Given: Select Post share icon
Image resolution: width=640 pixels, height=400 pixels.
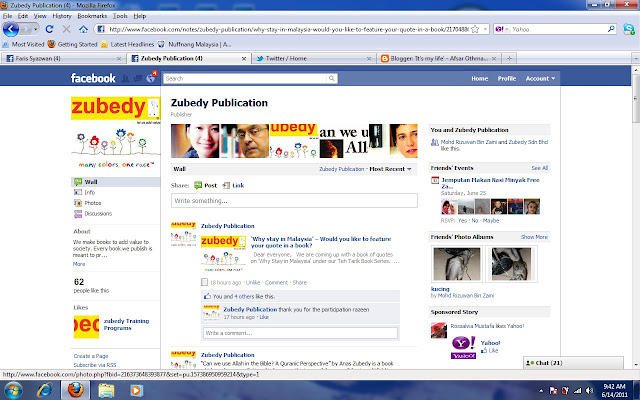Looking at the screenshot, I should click(x=198, y=185).
